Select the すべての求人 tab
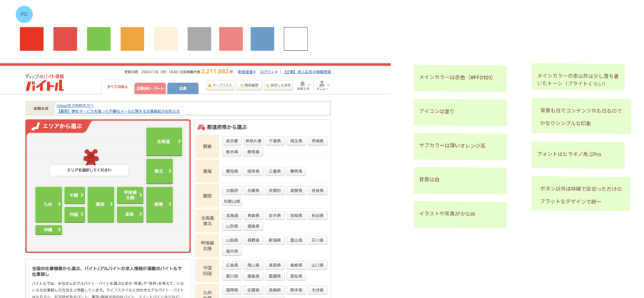The image size is (644, 298). [x=118, y=87]
